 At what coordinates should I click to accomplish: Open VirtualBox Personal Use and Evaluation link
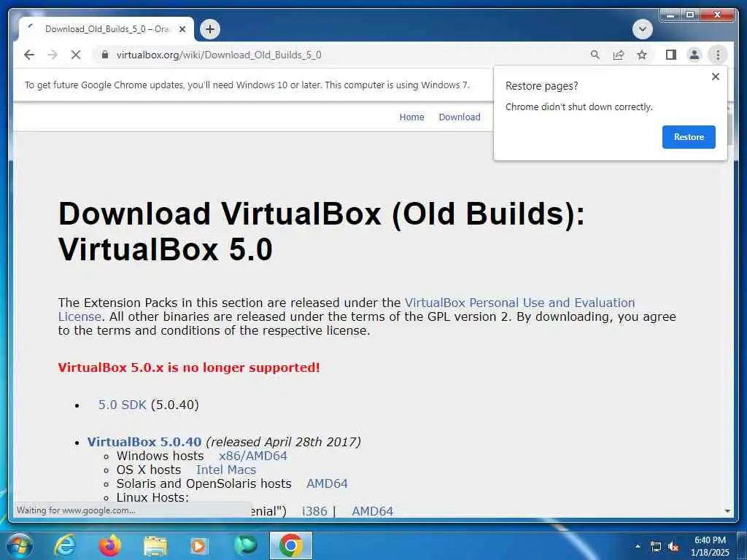click(519, 303)
